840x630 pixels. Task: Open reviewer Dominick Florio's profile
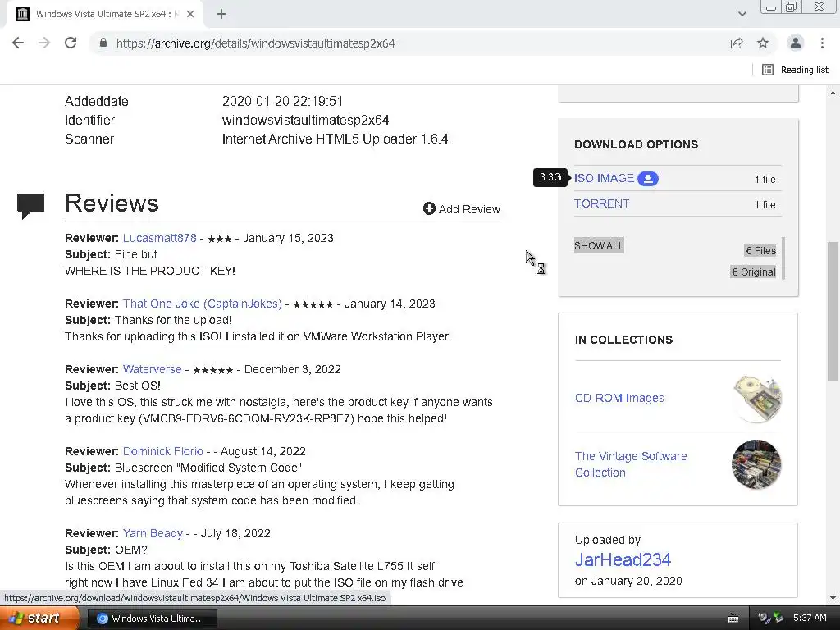click(x=163, y=452)
